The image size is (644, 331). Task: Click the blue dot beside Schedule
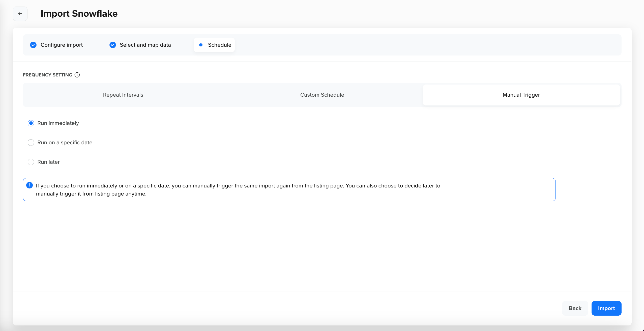click(201, 45)
